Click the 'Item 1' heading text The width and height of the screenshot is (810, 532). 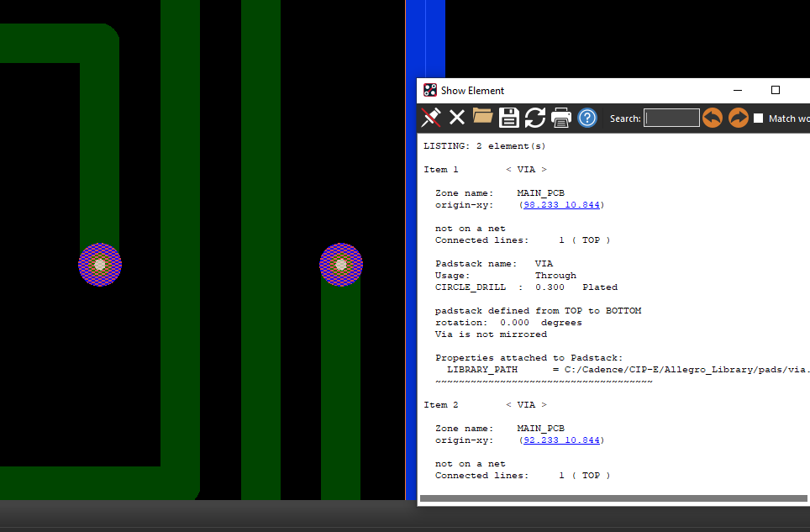(441, 170)
